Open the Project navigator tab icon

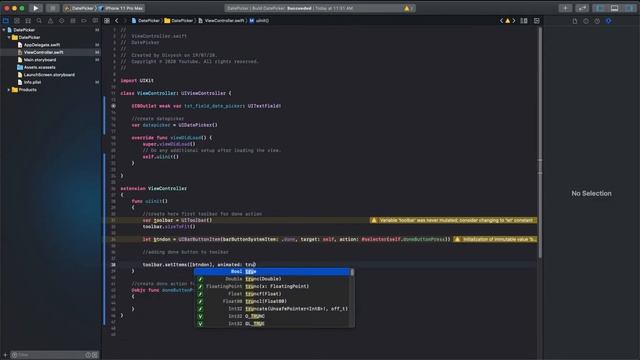point(6,20)
